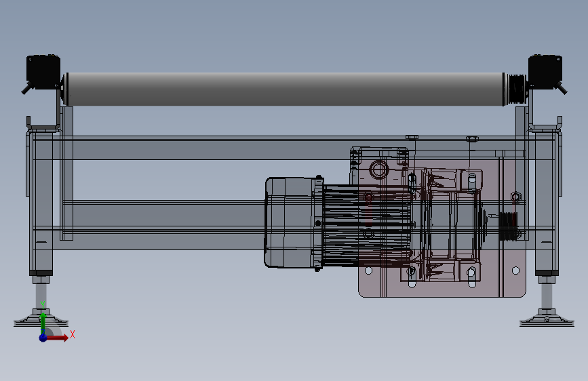
Task: Click the left leveling foot pad
Action: point(41,319)
